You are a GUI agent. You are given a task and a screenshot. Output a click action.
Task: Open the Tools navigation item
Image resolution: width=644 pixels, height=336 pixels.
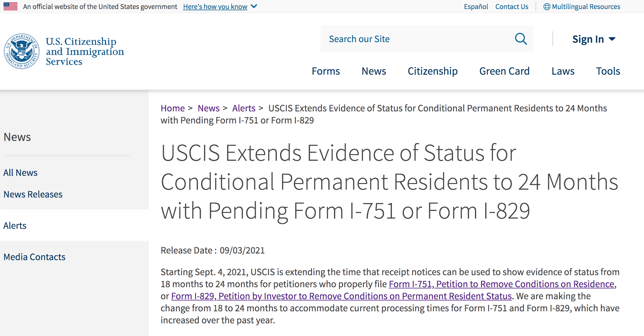click(x=608, y=71)
